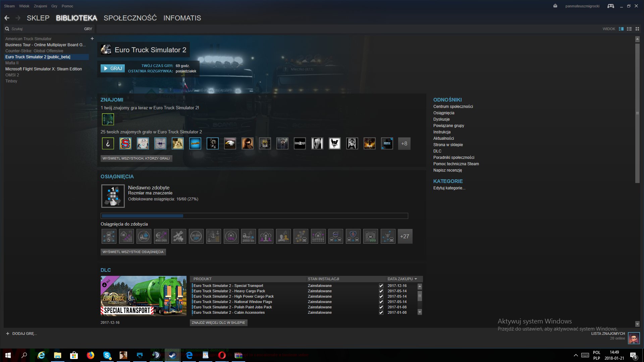
Task: Open Centrum społeczności link
Action: point(453,107)
